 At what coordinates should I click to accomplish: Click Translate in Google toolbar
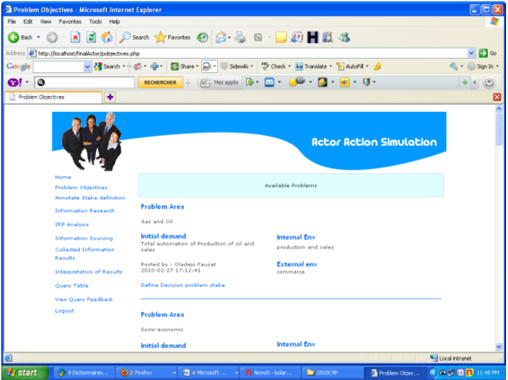tap(311, 66)
